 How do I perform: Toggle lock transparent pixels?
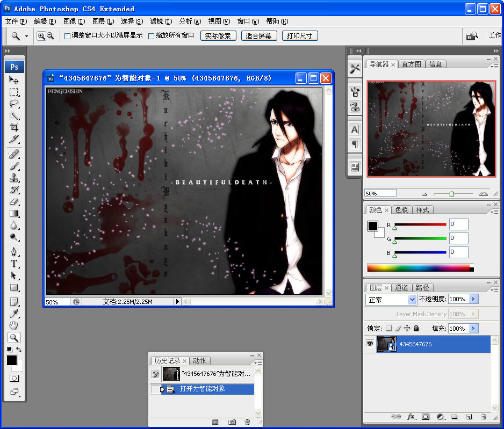point(388,328)
